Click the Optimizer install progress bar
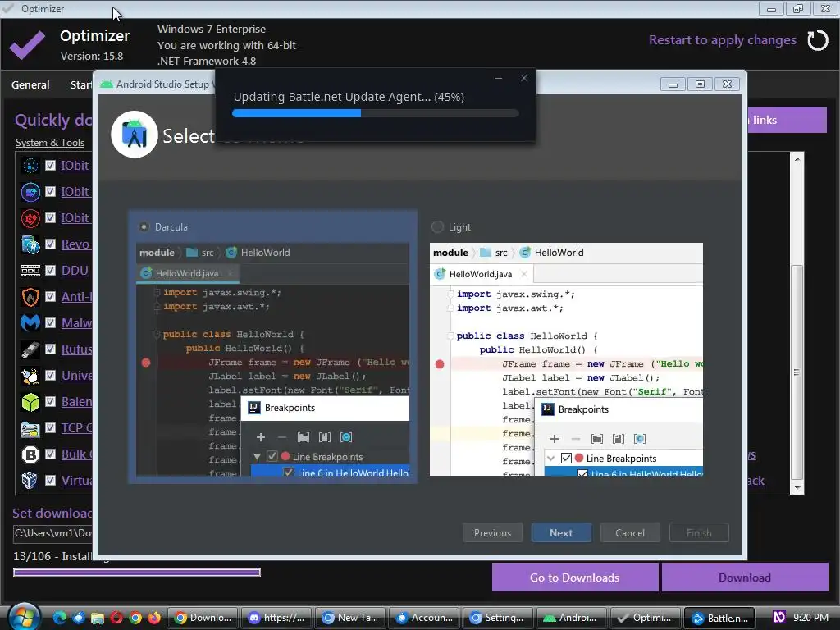 tap(137, 573)
